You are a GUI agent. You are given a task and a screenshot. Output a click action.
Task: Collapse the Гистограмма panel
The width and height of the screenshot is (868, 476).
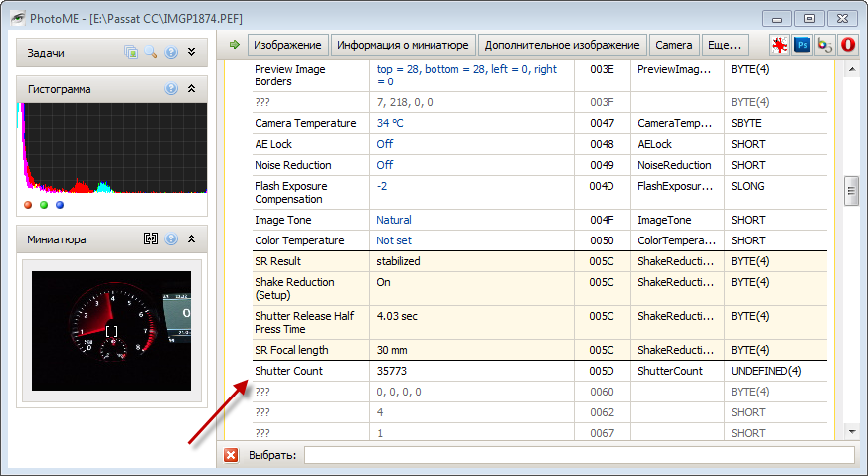[x=192, y=89]
